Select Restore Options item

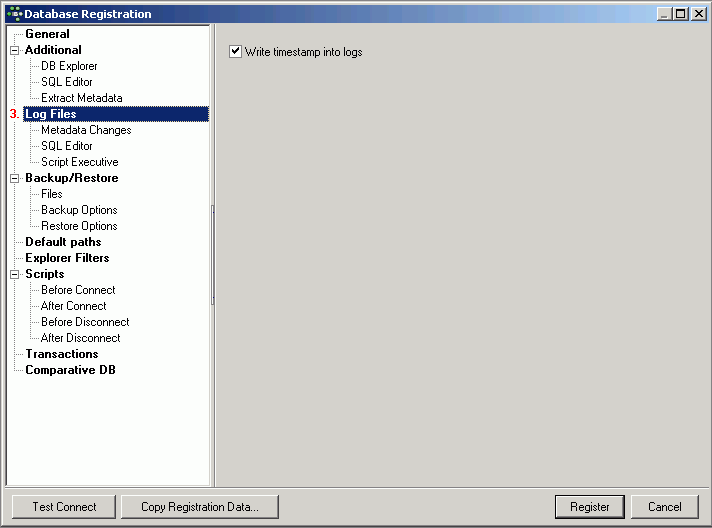tap(79, 226)
